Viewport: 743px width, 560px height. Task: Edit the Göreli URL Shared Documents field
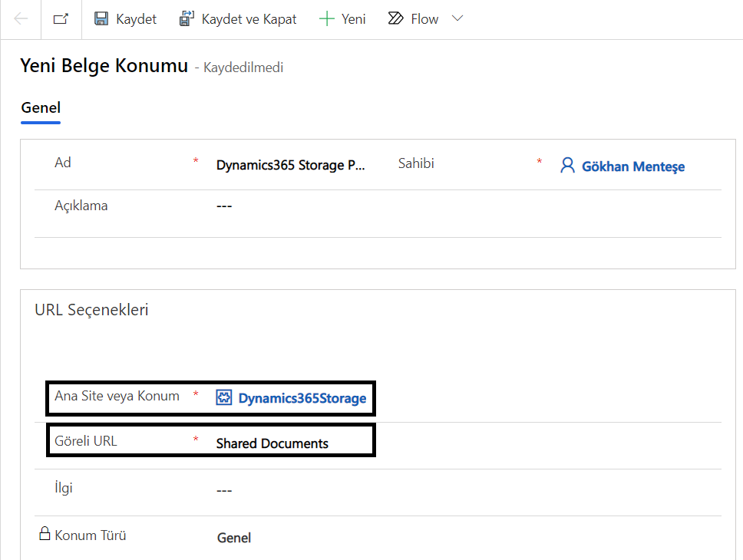point(272,443)
